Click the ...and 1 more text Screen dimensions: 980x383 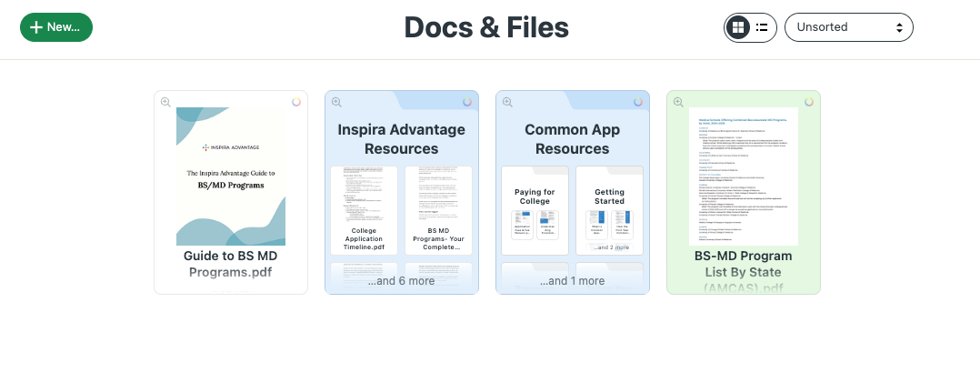[x=573, y=281]
